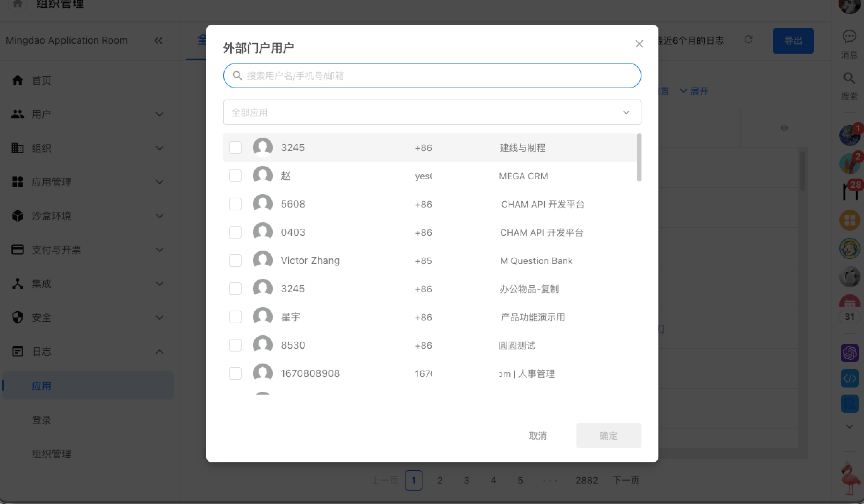
Task: Click the 首页 house icon
Action: 18,80
